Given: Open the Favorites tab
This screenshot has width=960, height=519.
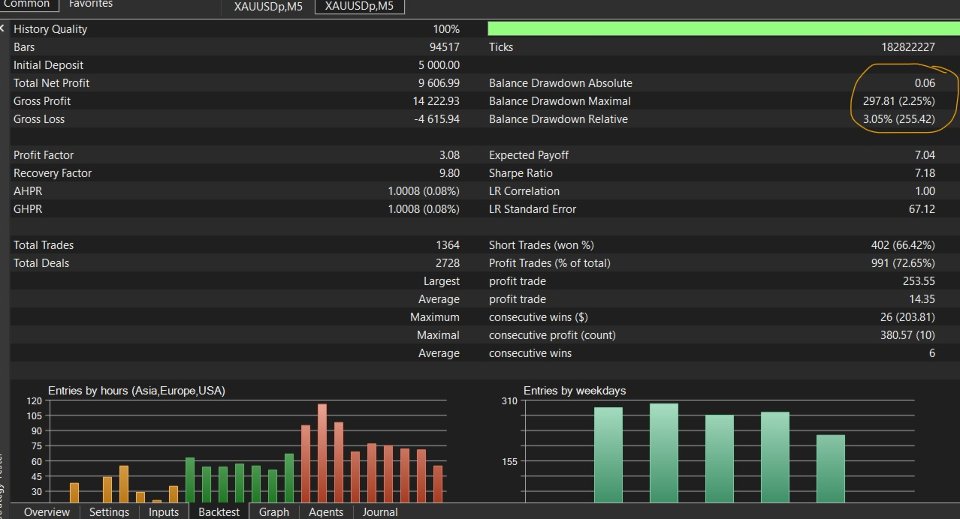Looking at the screenshot, I should 91,4.
